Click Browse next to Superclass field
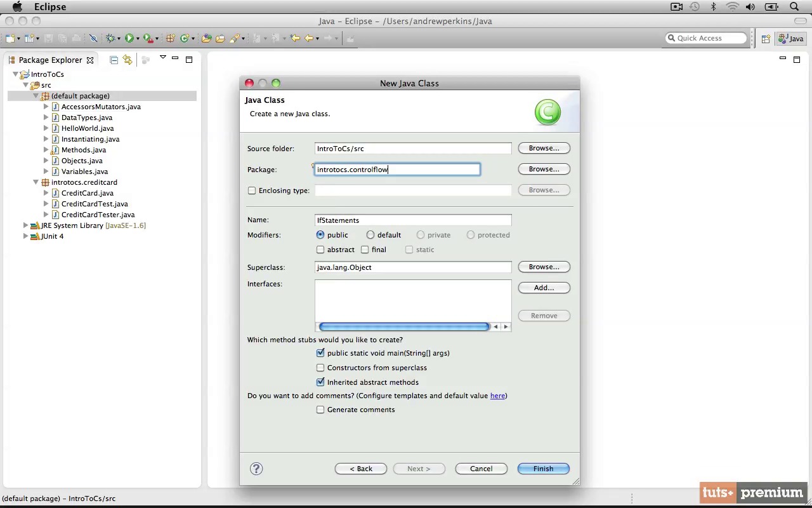The width and height of the screenshot is (812, 508). [x=544, y=267]
